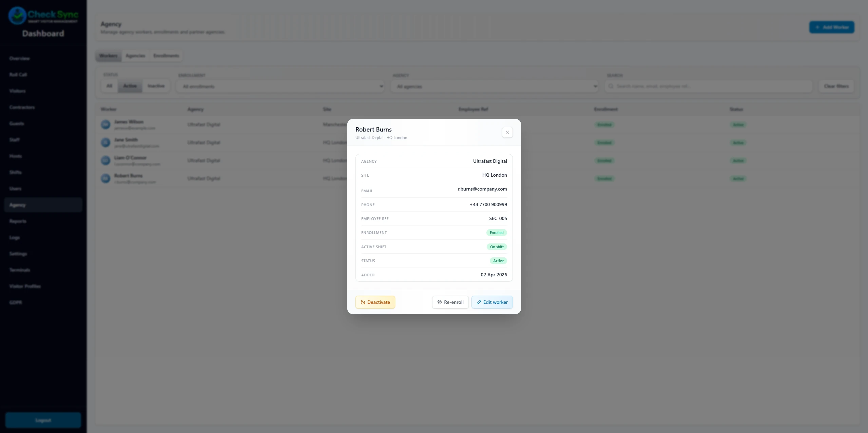
Task: Click employee ref SEC-005
Action: pos(498,218)
